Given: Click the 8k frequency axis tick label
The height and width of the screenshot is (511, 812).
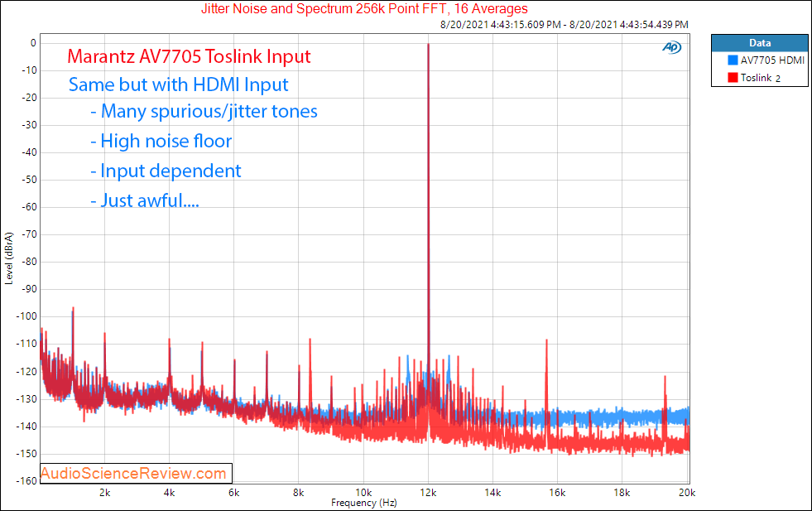Looking at the screenshot, I should [299, 493].
